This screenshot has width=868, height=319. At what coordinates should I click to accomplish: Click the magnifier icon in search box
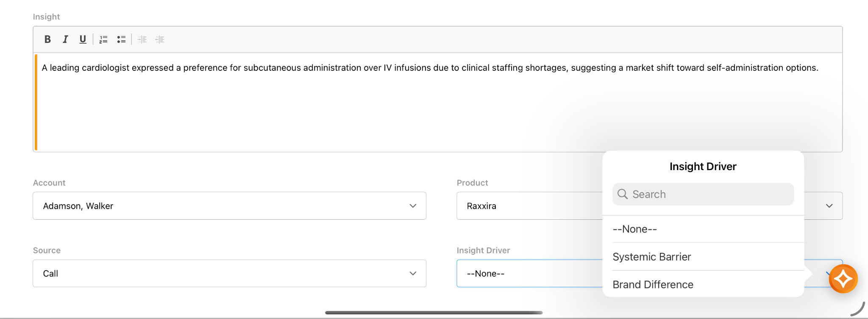point(623,194)
